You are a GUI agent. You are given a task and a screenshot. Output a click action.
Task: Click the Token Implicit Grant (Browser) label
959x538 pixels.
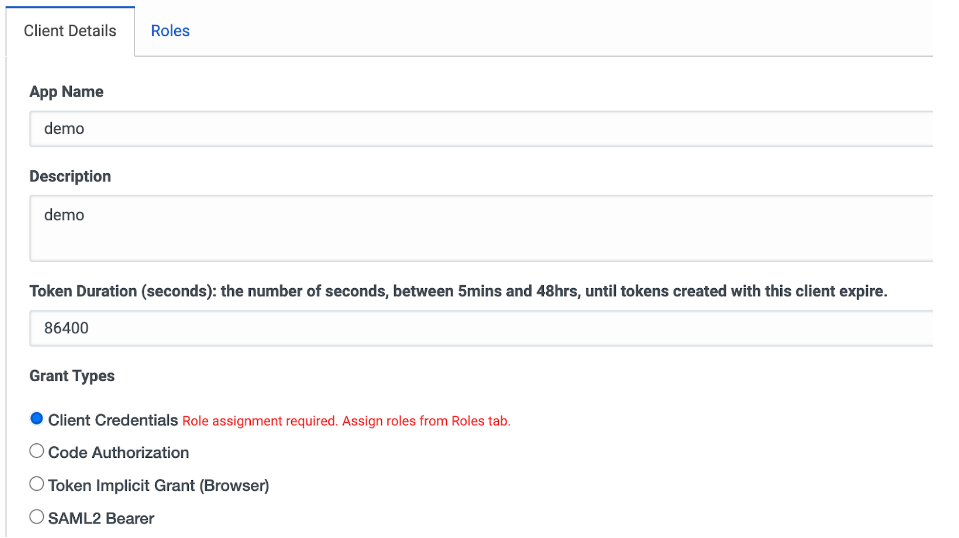[158, 486]
